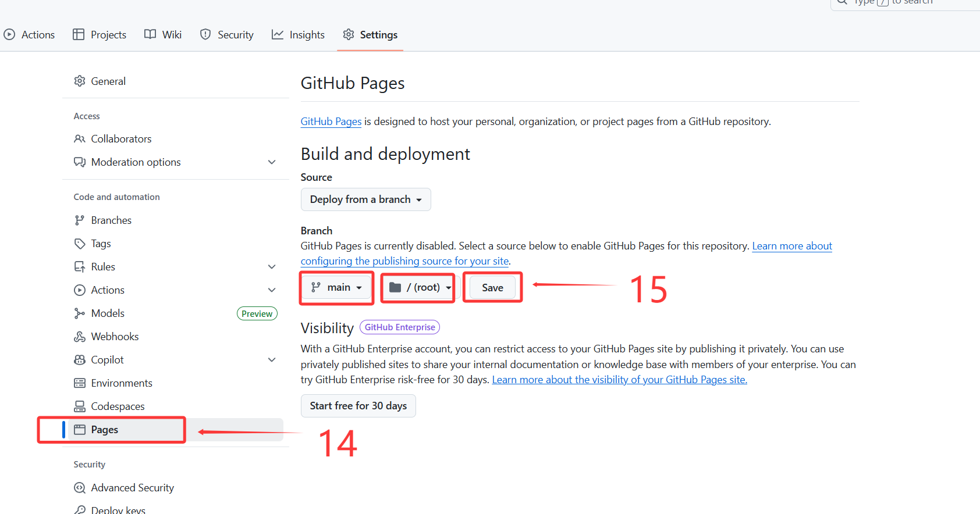The width and height of the screenshot is (980, 514).
Task: Click the Codespaces icon
Action: [80, 406]
